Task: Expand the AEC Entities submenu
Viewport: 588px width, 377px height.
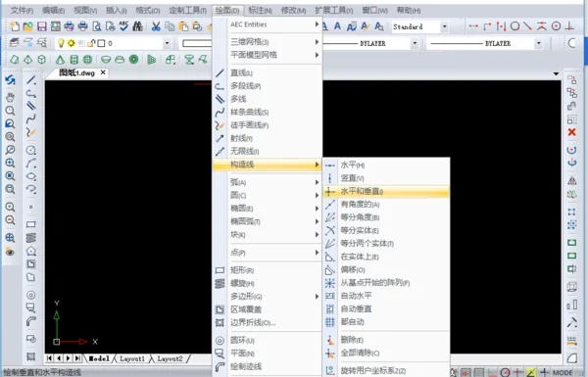Action: pos(267,24)
